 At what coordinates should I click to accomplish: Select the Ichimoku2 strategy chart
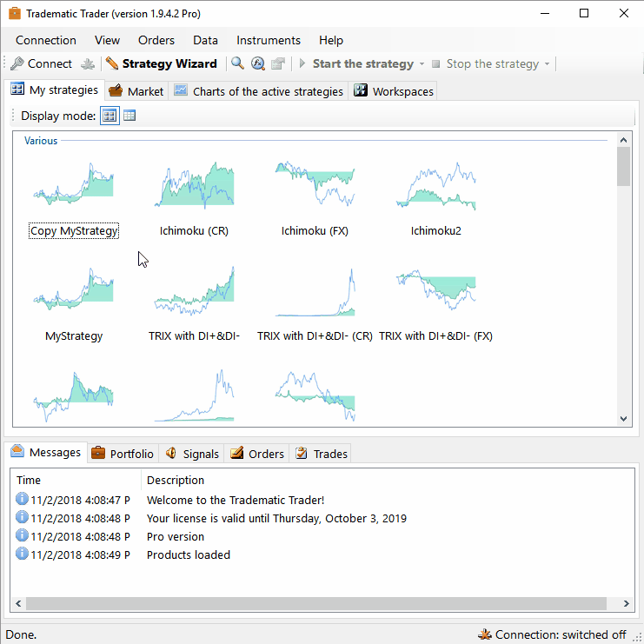coord(435,186)
